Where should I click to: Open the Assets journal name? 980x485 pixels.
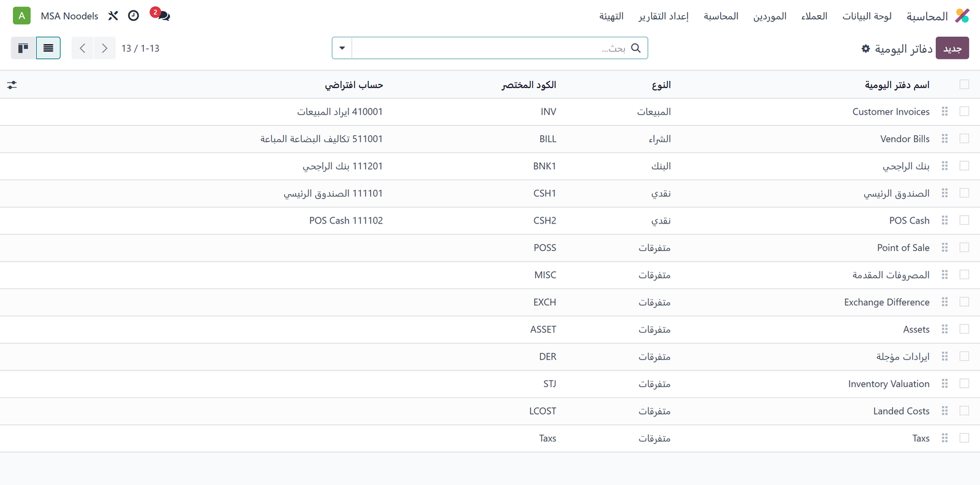tap(916, 329)
